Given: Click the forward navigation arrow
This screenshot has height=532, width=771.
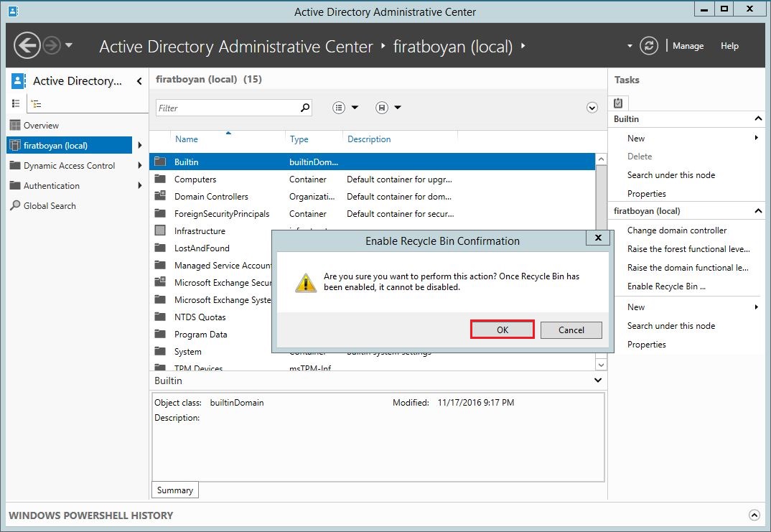Looking at the screenshot, I should pyautogui.click(x=52, y=46).
